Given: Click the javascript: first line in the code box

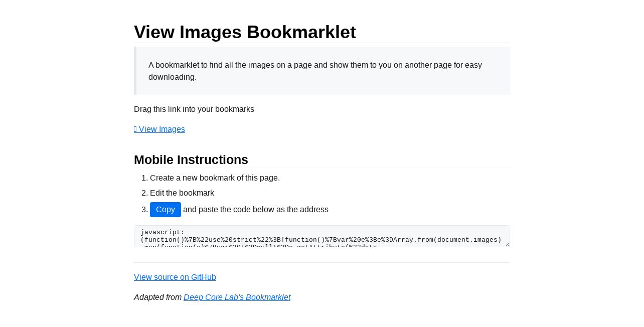Looking at the screenshot, I should pyautogui.click(x=163, y=232).
